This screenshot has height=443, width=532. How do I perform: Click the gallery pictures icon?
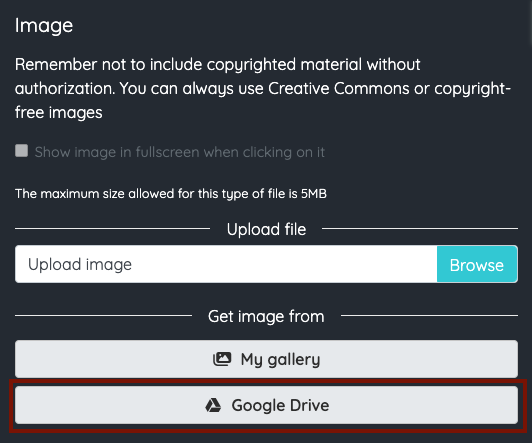222,359
